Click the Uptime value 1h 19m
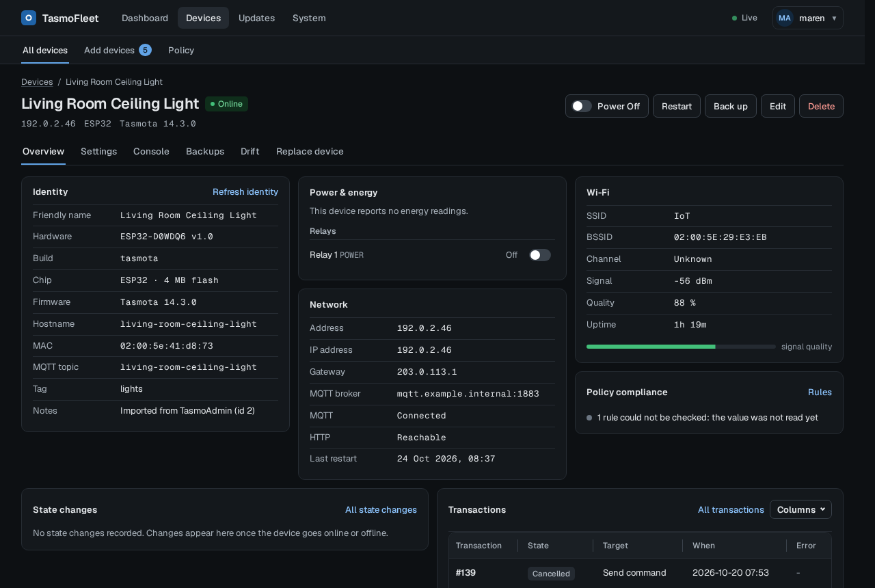875x588 pixels. pos(690,325)
